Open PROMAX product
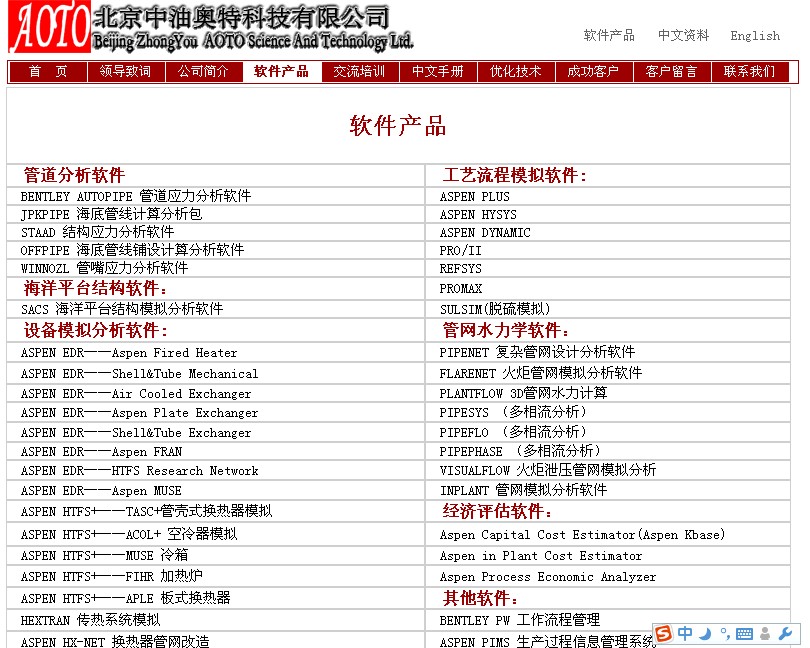The width and height of the screenshot is (810, 648). pos(461,289)
